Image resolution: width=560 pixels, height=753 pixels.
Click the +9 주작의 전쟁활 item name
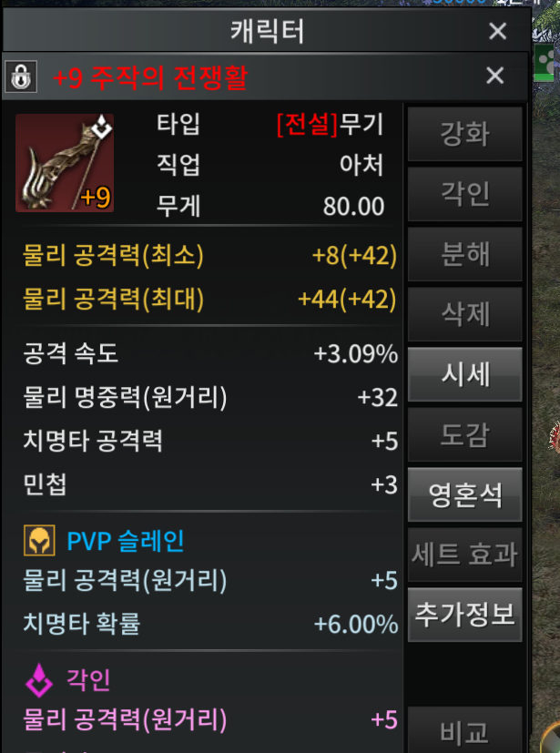click(x=150, y=77)
